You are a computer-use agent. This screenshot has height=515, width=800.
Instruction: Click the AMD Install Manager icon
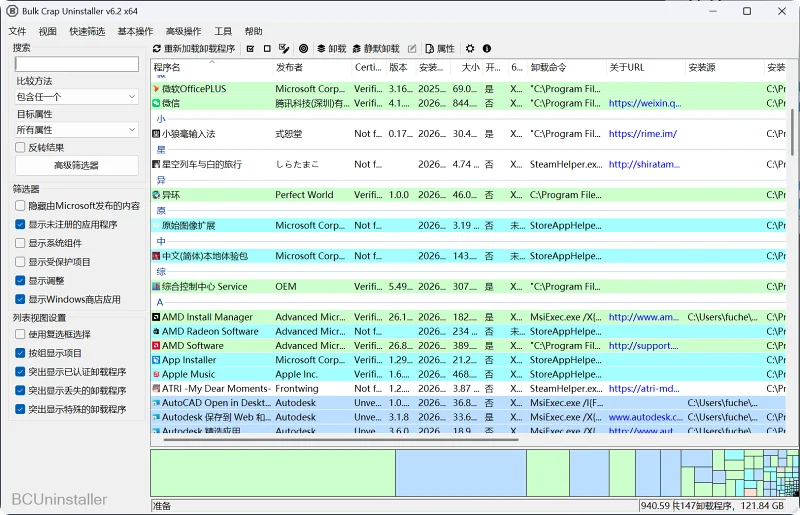pos(156,317)
